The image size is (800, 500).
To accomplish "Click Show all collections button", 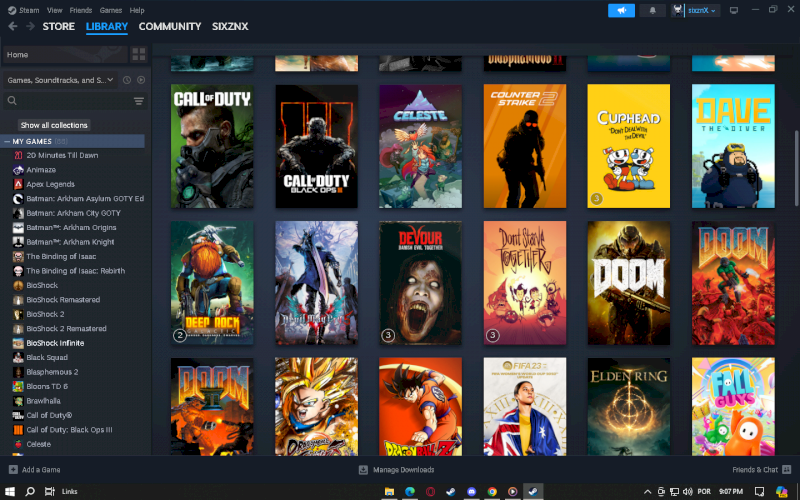I will [x=54, y=125].
